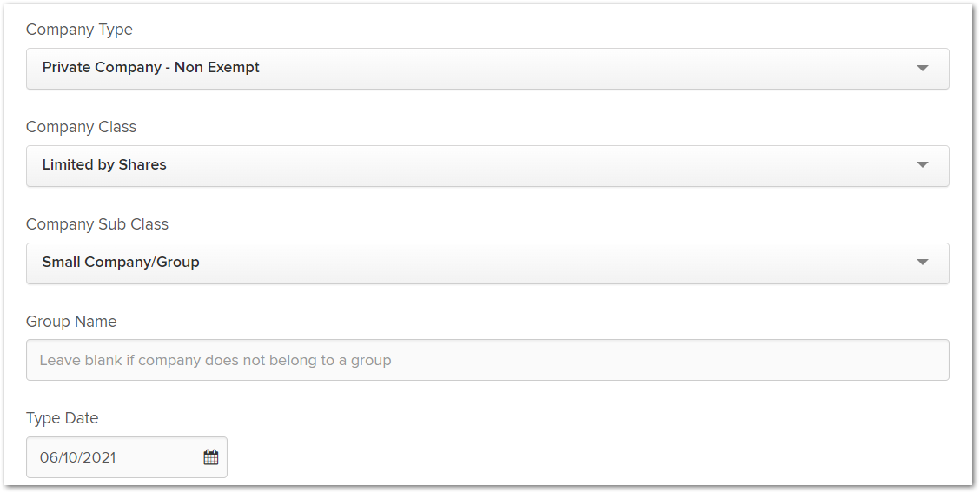
Task: Open the Company Sub Class combo box
Action: (487, 263)
